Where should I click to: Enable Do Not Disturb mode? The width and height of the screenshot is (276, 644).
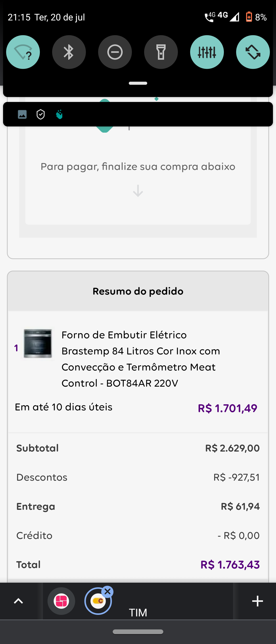tap(115, 52)
